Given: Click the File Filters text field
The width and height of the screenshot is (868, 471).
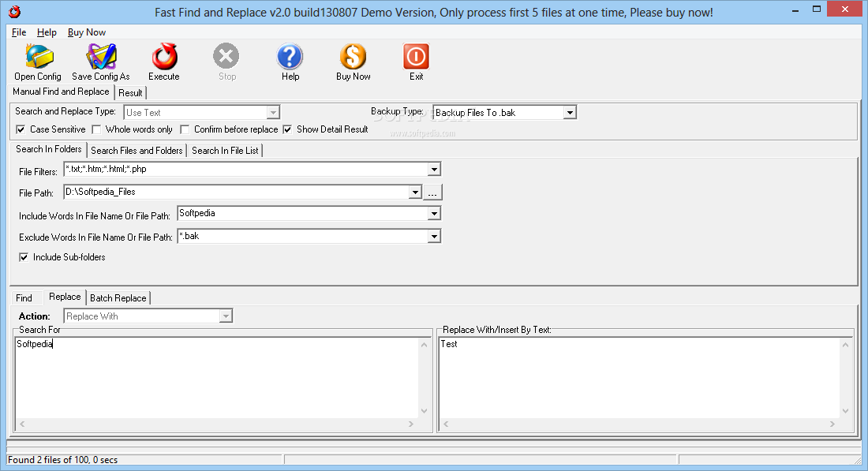Looking at the screenshot, I should pos(245,170).
